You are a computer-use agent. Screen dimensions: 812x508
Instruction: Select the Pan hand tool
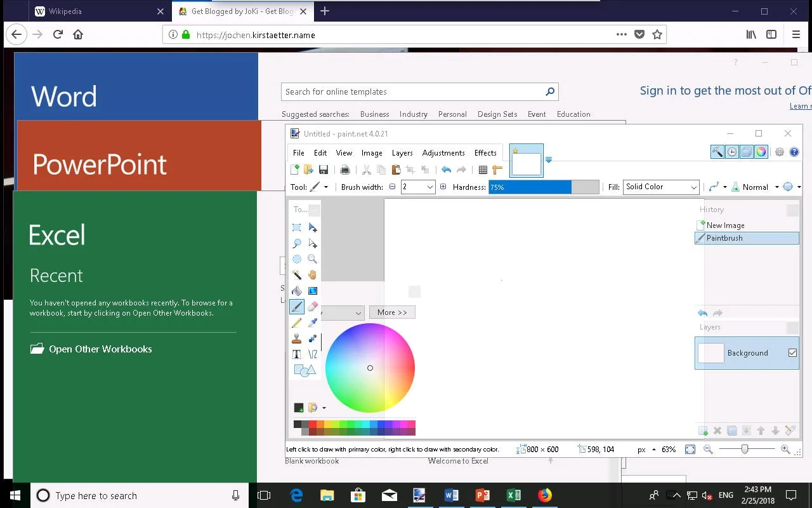pos(313,275)
